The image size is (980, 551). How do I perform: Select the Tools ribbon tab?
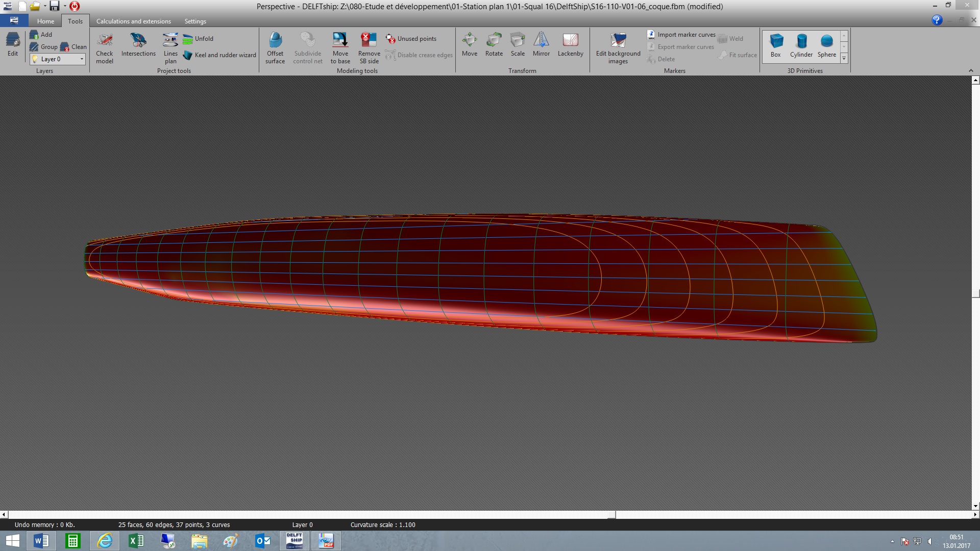(75, 21)
